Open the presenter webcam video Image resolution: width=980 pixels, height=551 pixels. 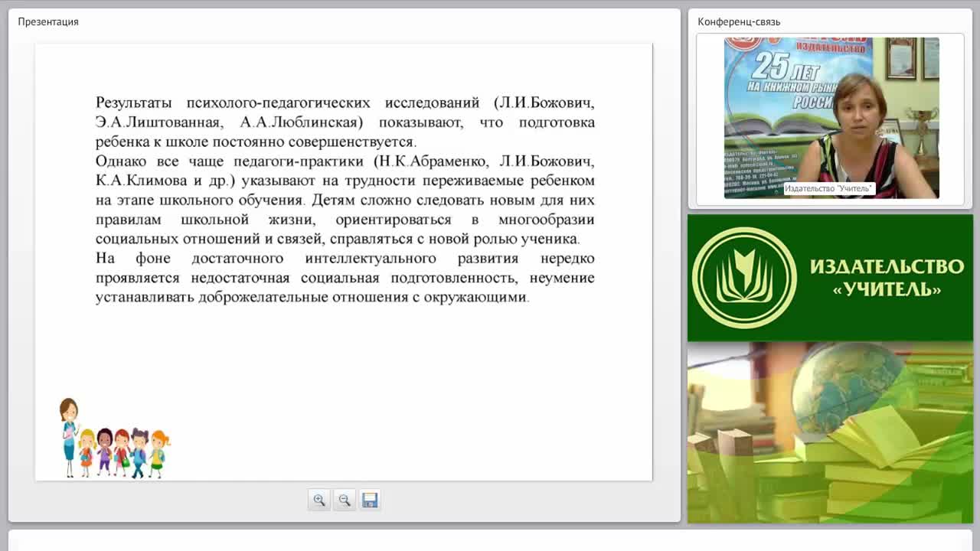point(831,118)
